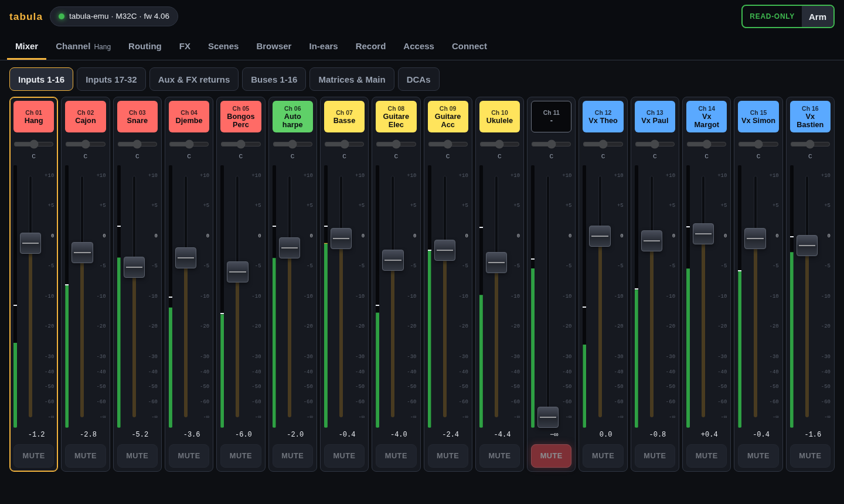The height and width of the screenshot is (504, 844).
Task: Click the +0.4 level readout on Vx Margot
Action: pyautogui.click(x=709, y=435)
